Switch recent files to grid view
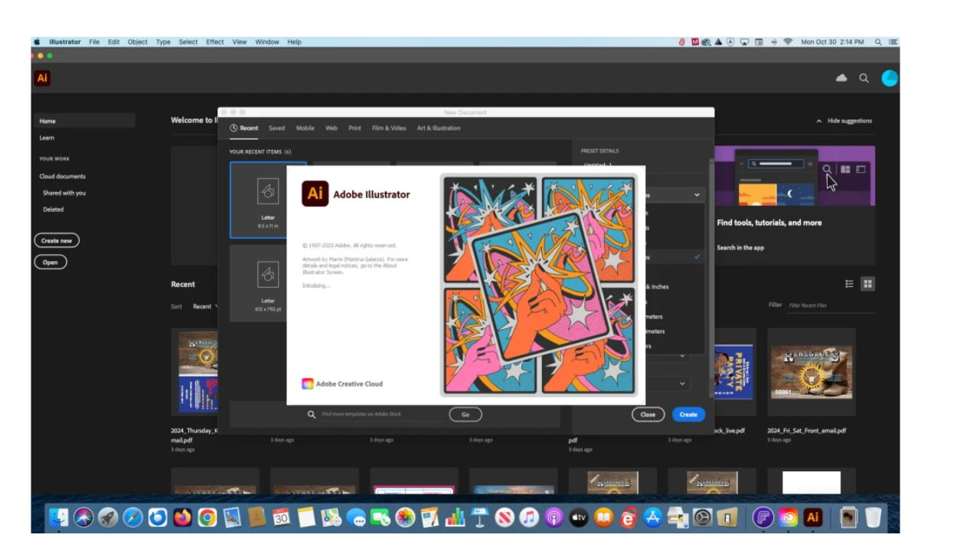 click(867, 284)
